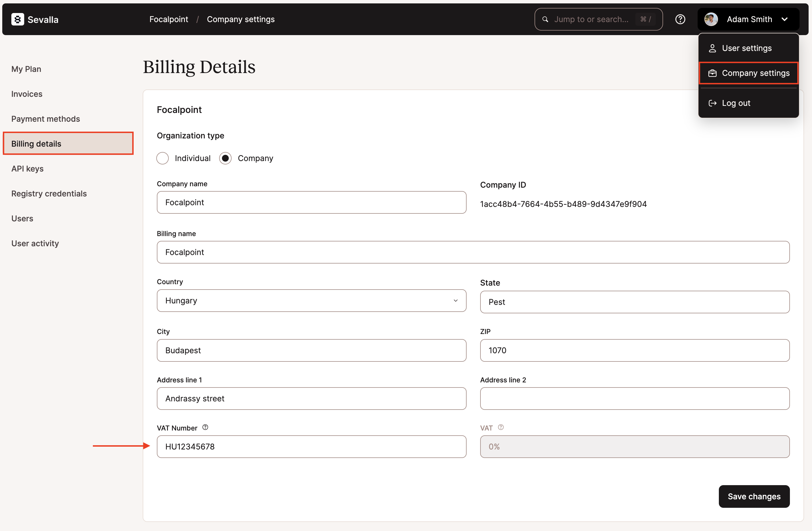This screenshot has height=531, width=812.
Task: Click the VAT Number input field
Action: click(x=311, y=446)
